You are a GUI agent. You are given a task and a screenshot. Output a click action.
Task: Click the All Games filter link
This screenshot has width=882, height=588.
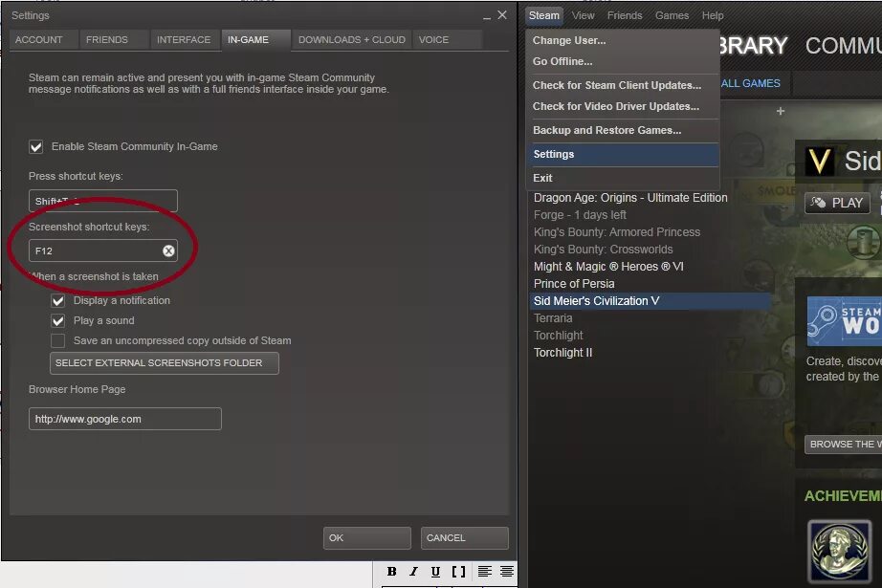pos(750,83)
